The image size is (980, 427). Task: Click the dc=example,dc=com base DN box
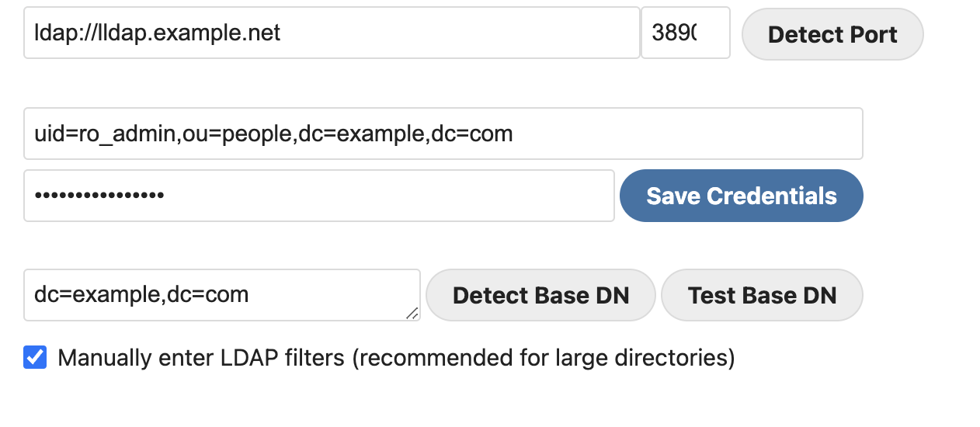[221, 295]
